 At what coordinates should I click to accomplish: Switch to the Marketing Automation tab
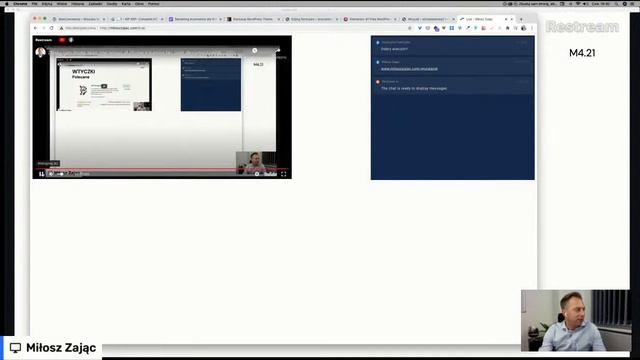coord(195,19)
